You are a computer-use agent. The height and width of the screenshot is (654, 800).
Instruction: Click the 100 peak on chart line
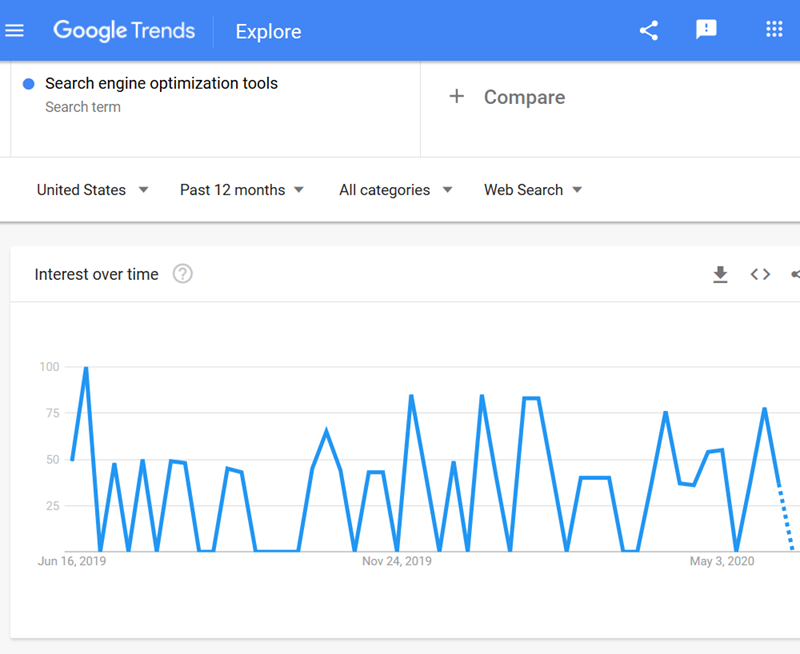86,368
